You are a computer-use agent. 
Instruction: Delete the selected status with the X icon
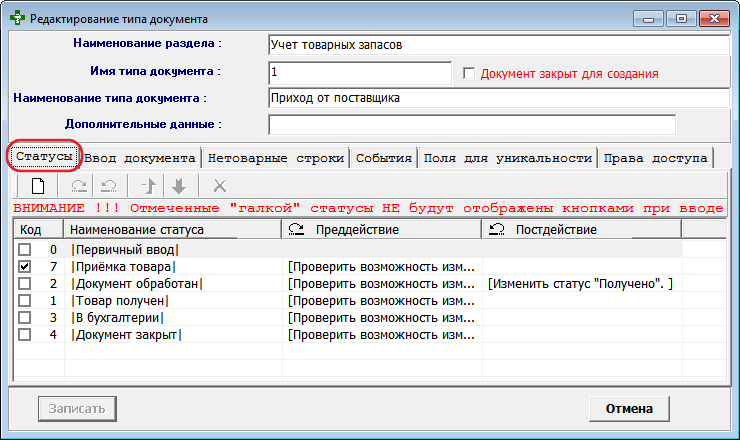coord(219,186)
